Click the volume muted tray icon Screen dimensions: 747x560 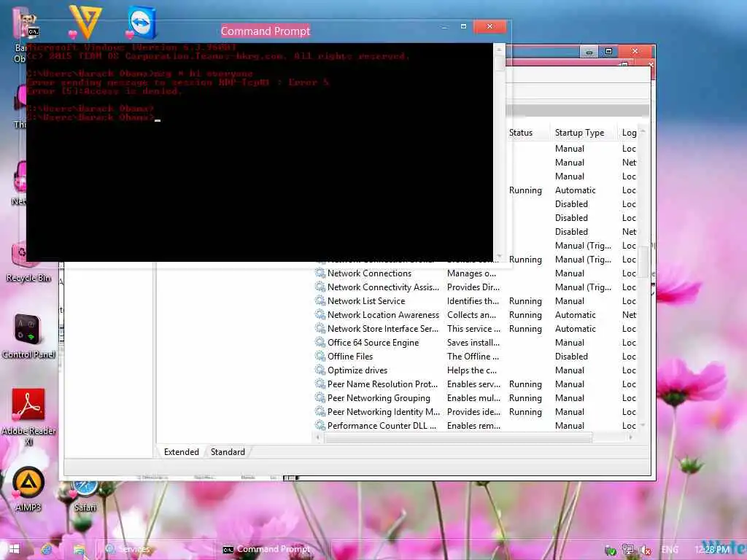click(646, 550)
